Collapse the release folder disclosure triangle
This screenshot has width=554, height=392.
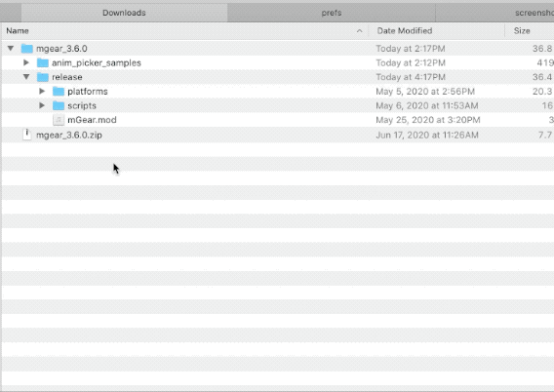tap(26, 77)
